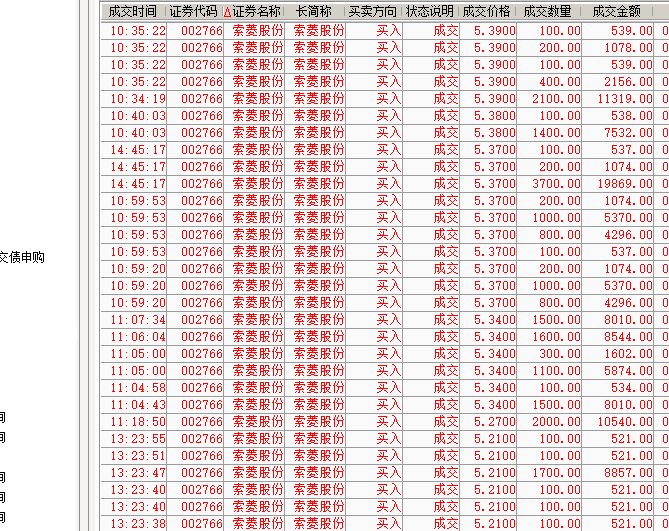Screen dimensions: 669x531
Task: Sort by the 证券代码 column header
Action: (x=195, y=12)
